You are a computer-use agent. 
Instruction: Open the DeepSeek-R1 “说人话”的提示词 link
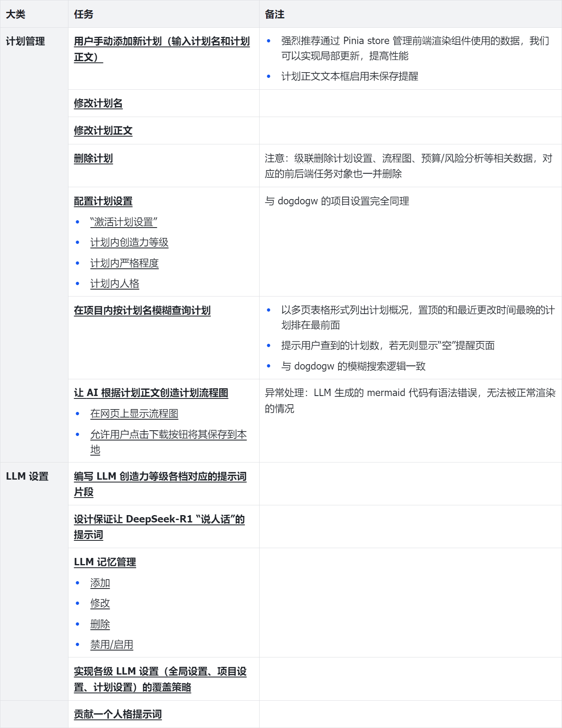(x=159, y=527)
